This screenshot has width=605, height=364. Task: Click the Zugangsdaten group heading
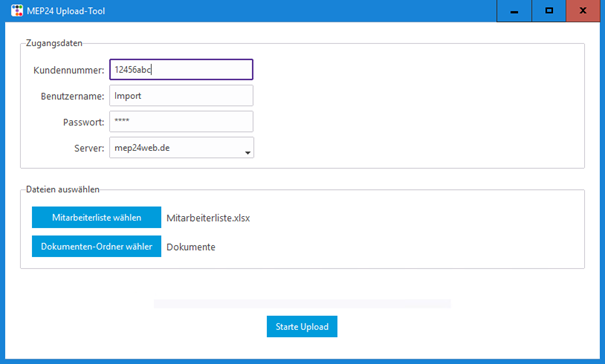54,43
